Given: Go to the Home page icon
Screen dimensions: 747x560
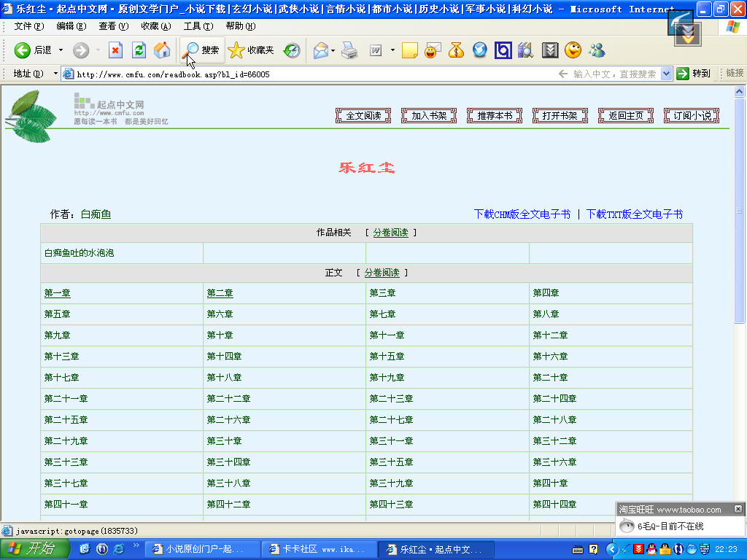Looking at the screenshot, I should (x=161, y=50).
